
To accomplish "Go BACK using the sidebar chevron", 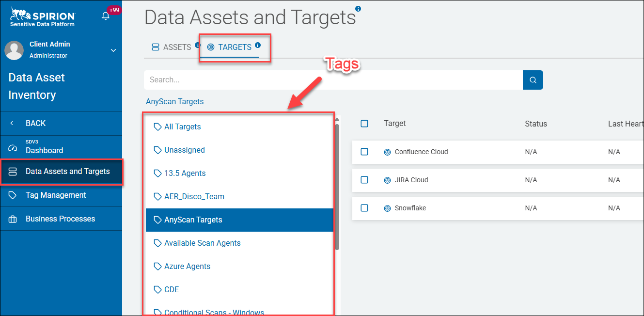I will 12,123.
